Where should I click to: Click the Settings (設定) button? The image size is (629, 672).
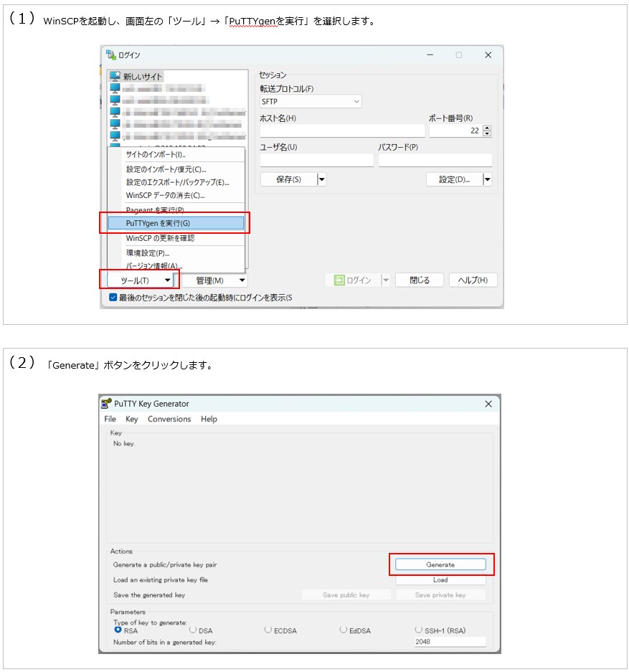click(454, 179)
